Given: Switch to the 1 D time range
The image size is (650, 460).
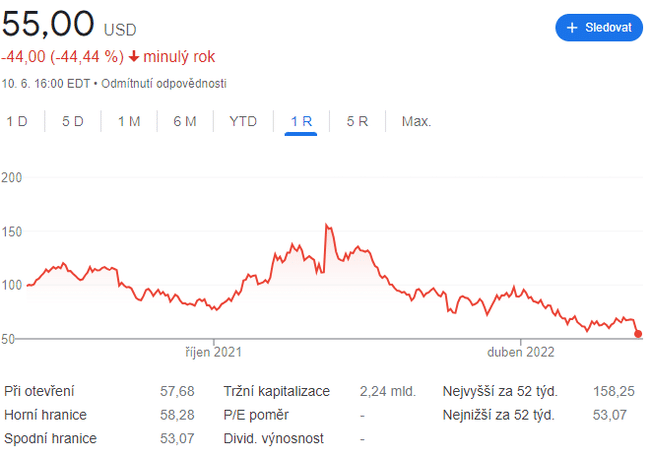Looking at the screenshot, I should [x=17, y=122].
